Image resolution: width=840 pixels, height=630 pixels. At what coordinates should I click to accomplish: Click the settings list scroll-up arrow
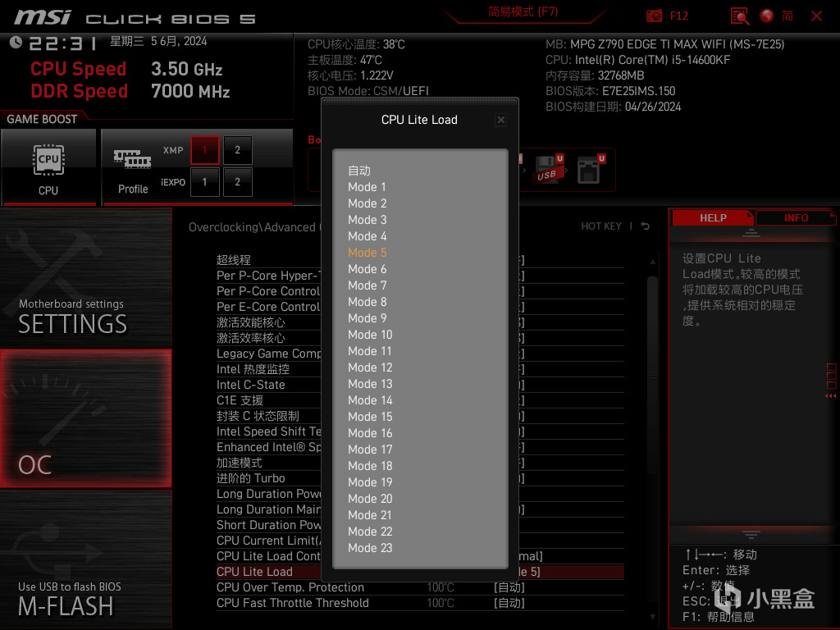pos(652,262)
